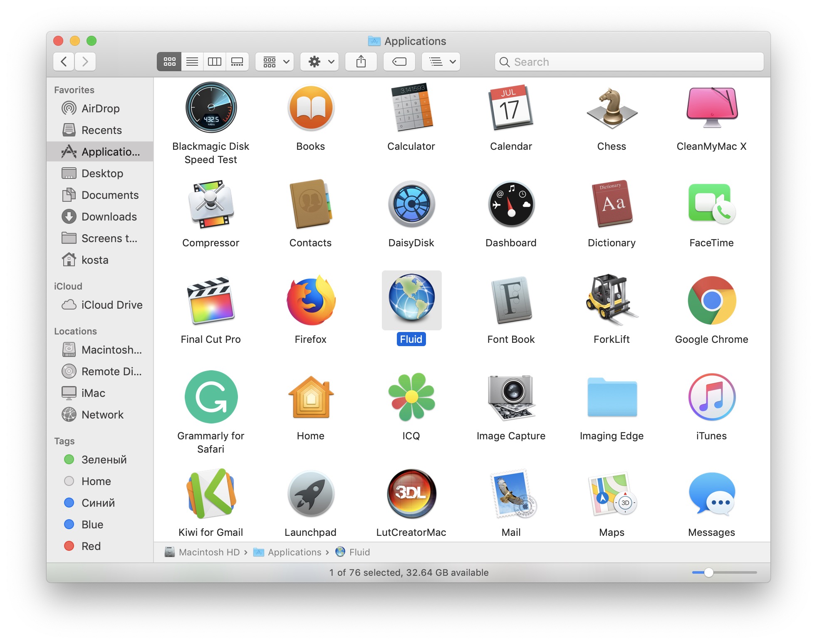Select the Kiwi for Gmail icon
Image resolution: width=817 pixels, height=644 pixels.
tap(211, 493)
